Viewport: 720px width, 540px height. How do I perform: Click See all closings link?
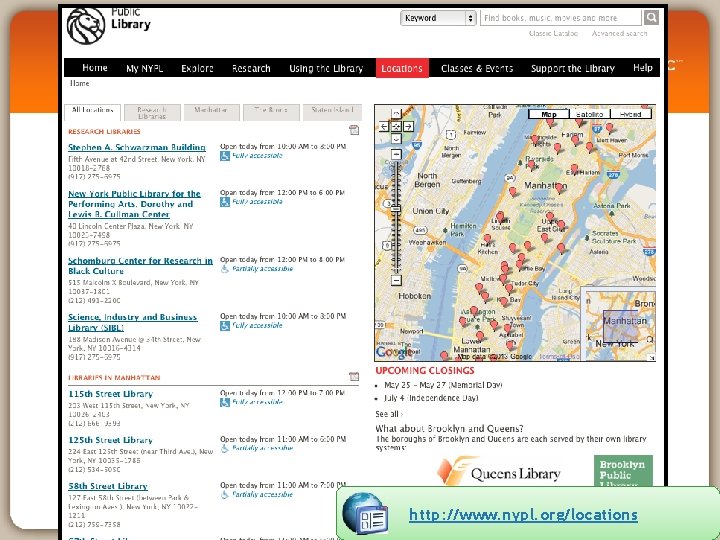pyautogui.click(x=388, y=414)
